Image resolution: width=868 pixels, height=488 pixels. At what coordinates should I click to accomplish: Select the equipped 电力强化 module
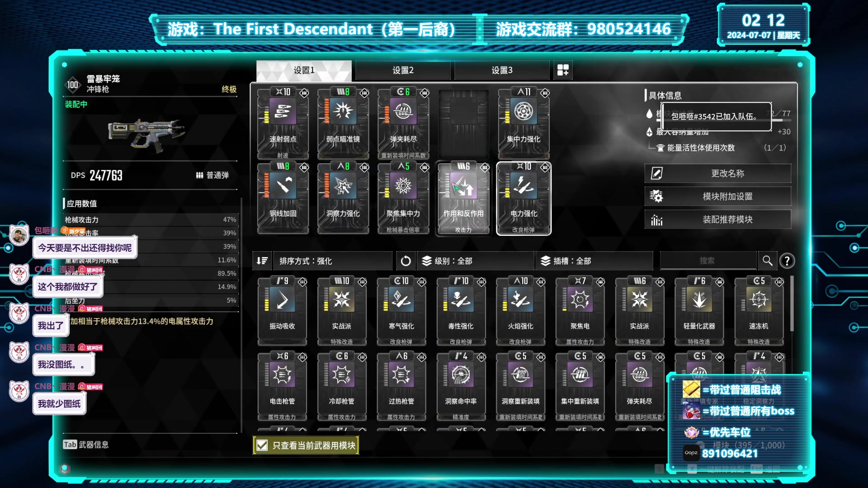coord(524,198)
